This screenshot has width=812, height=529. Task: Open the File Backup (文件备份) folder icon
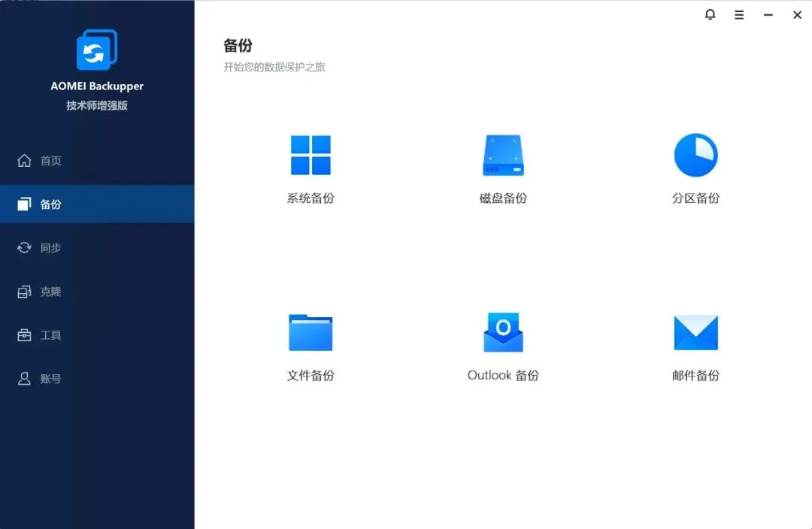point(311,332)
